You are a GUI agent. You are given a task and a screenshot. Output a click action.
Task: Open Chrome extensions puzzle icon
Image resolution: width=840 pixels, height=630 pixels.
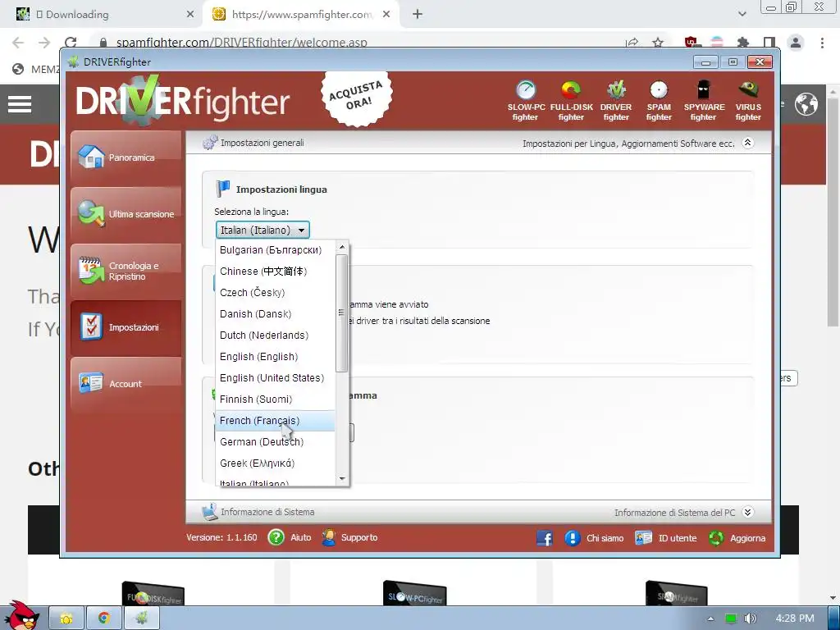tap(742, 43)
